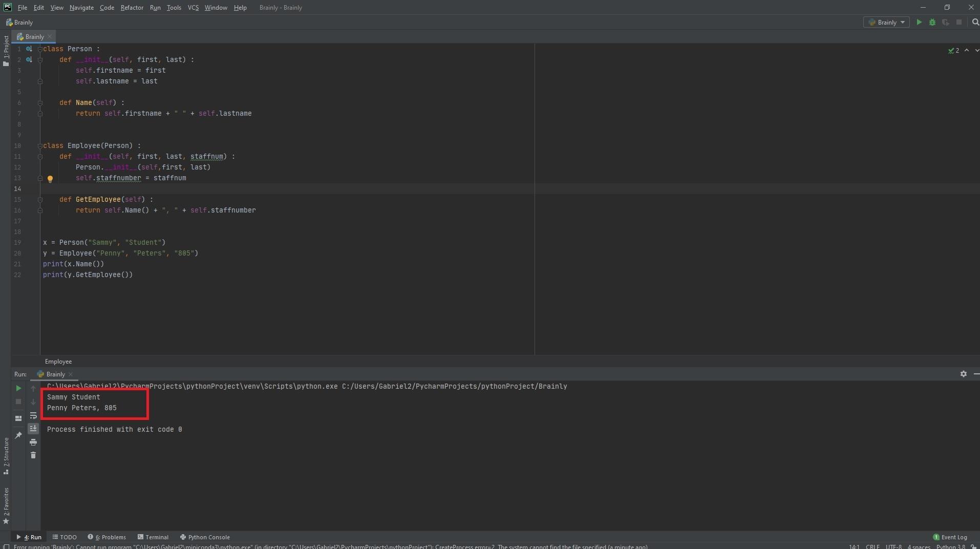Collapse the Person class fold marker
The width and height of the screenshot is (980, 549).
[x=40, y=49]
